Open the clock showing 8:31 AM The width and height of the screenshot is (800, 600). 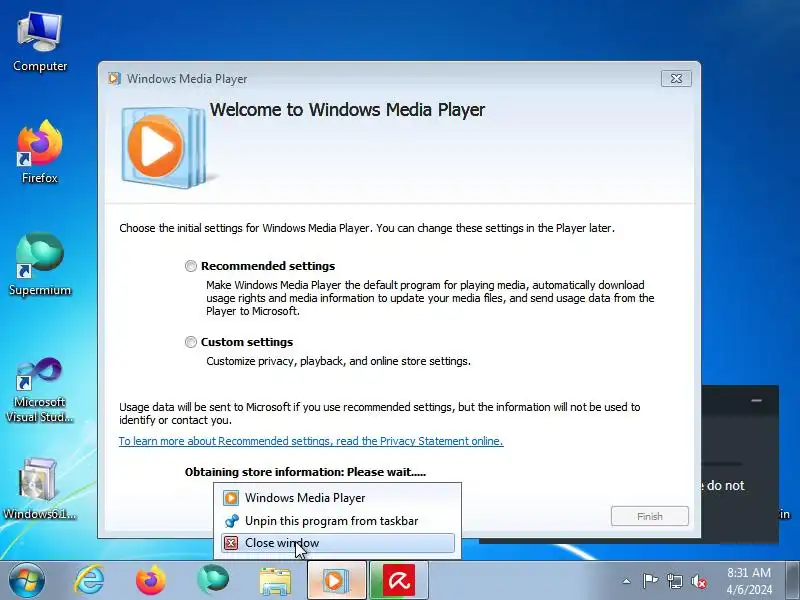pos(749,581)
